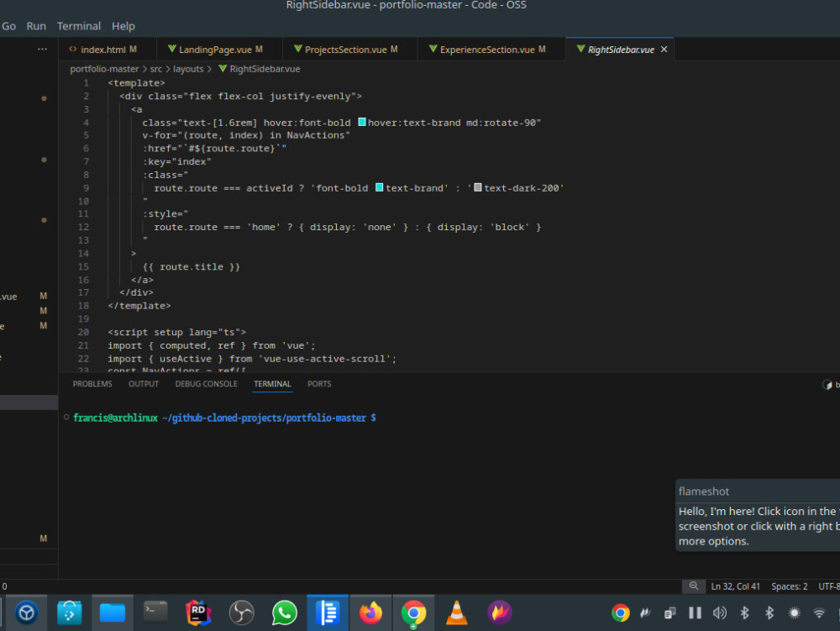Open the clipboard tray icon

[x=670, y=613]
